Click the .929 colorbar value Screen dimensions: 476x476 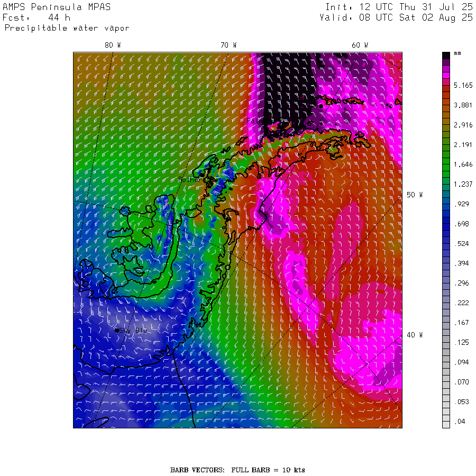[461, 204]
